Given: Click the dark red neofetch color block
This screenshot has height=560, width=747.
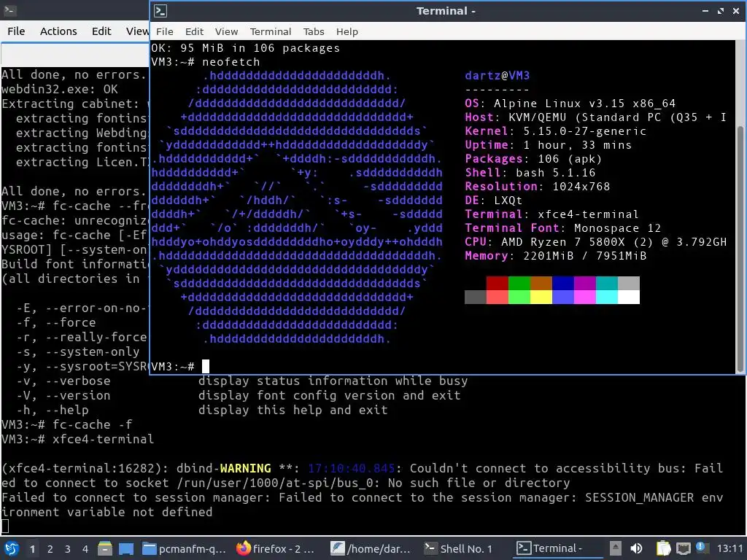Looking at the screenshot, I should point(497,283).
